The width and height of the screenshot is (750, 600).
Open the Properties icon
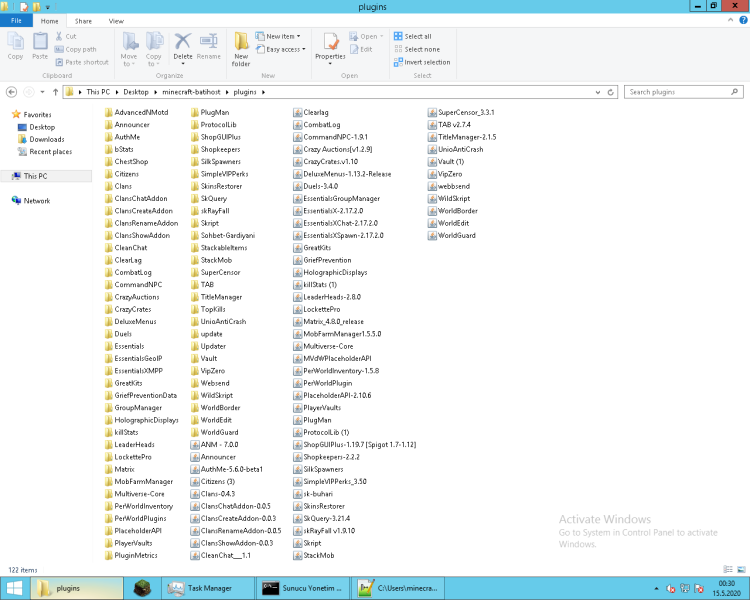(x=330, y=42)
